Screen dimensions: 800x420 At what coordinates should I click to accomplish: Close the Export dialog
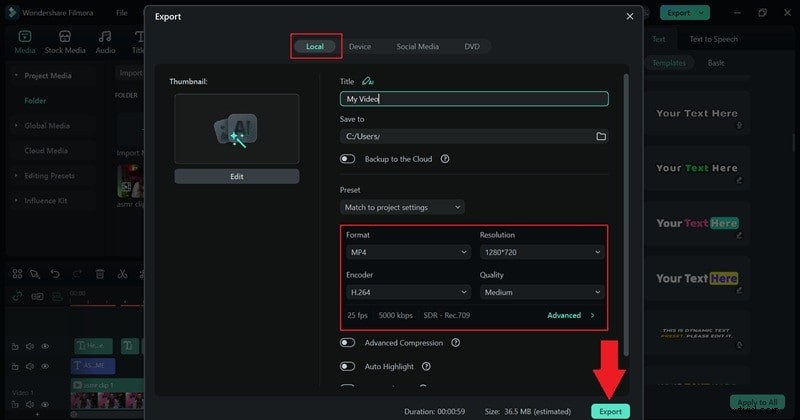[x=630, y=16]
